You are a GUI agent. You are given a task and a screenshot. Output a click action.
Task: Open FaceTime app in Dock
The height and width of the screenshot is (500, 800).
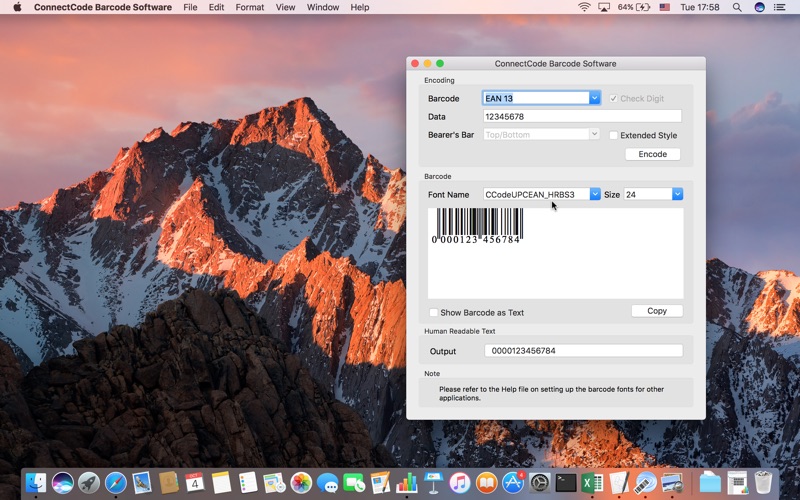[x=354, y=483]
